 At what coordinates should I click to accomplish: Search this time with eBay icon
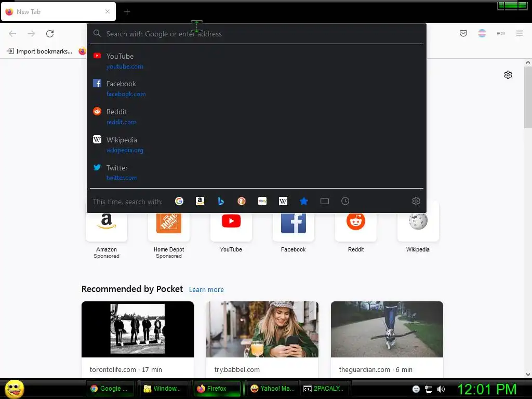[x=262, y=201]
